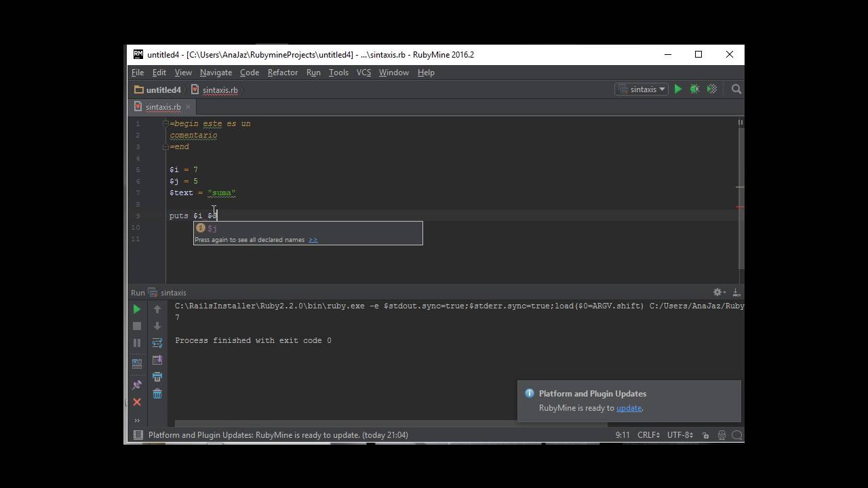Open the Edit menu
This screenshot has height=488, width=868.
click(x=159, y=73)
